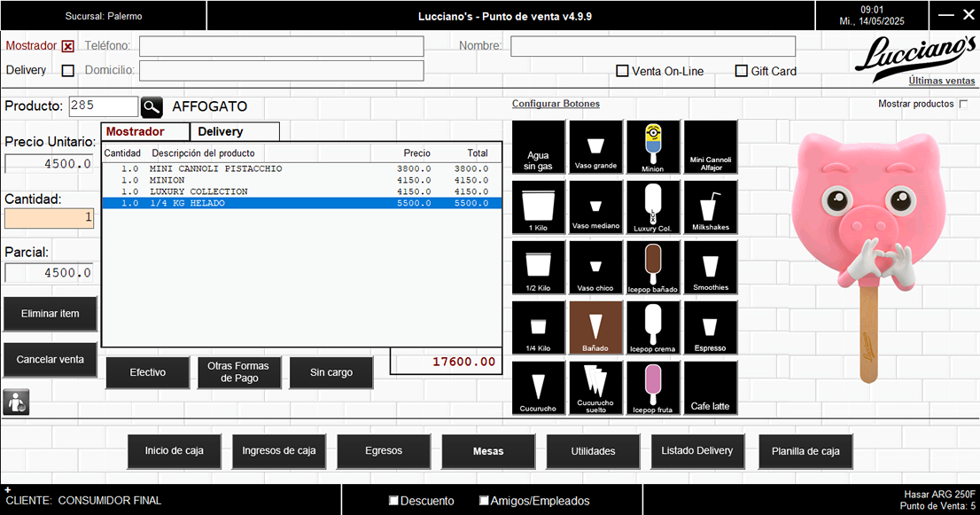Tick the Gift Card checkbox
The height and width of the screenshot is (515, 980).
[x=742, y=71]
